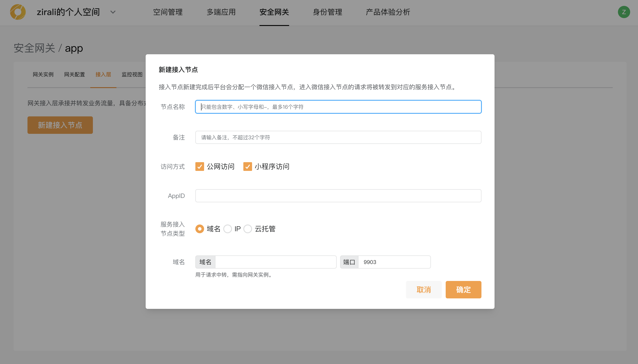This screenshot has width=638, height=364.
Task: Expand the zirali personal space dropdown chevron
Action: 113,12
